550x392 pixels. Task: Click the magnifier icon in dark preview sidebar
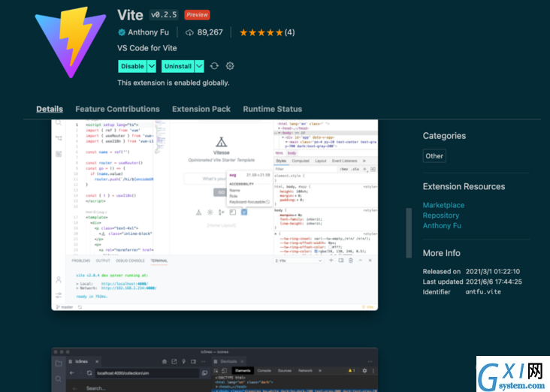59,379
